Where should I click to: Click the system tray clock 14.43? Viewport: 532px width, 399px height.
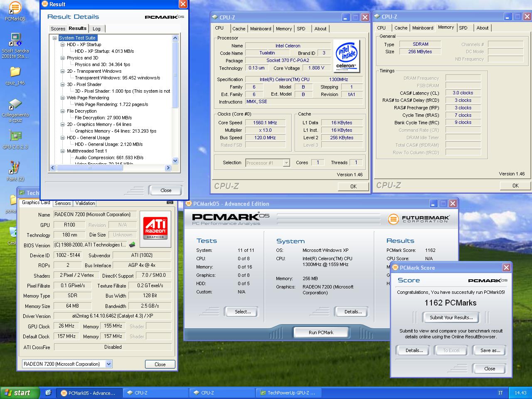[520, 393]
